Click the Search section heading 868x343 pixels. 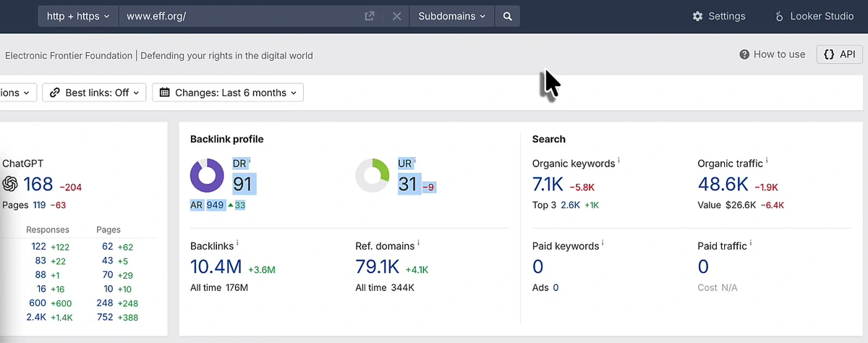click(549, 139)
